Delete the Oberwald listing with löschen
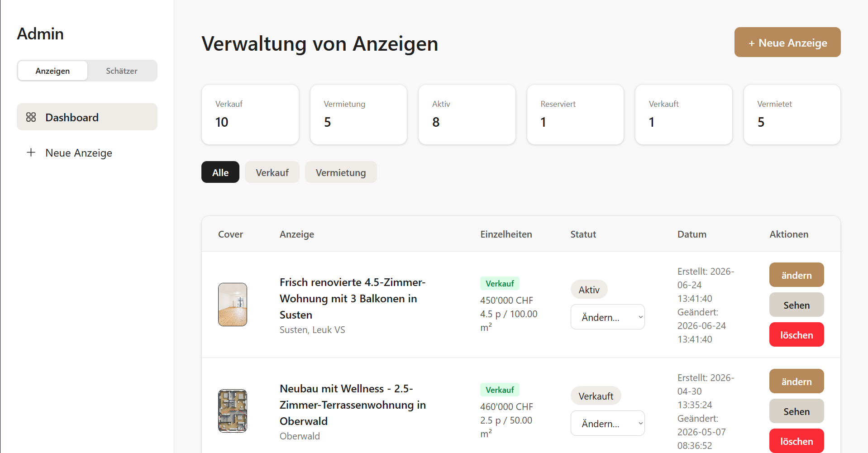The width and height of the screenshot is (868, 453). pyautogui.click(x=796, y=441)
